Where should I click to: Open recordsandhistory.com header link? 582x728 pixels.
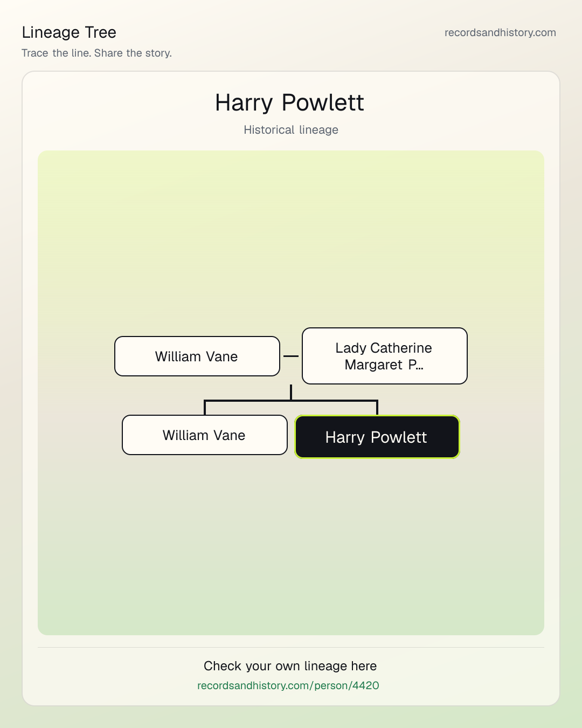[500, 32]
